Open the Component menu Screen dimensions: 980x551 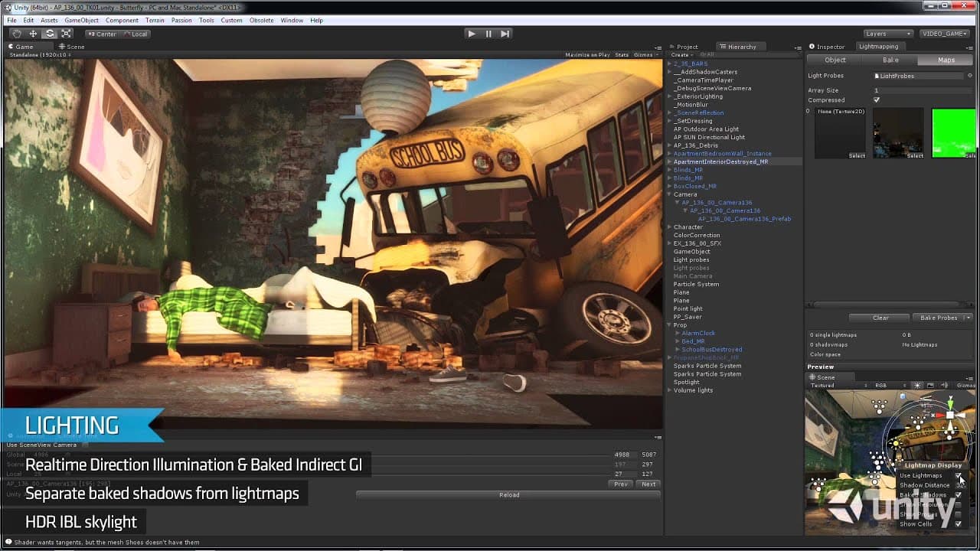pyautogui.click(x=122, y=21)
